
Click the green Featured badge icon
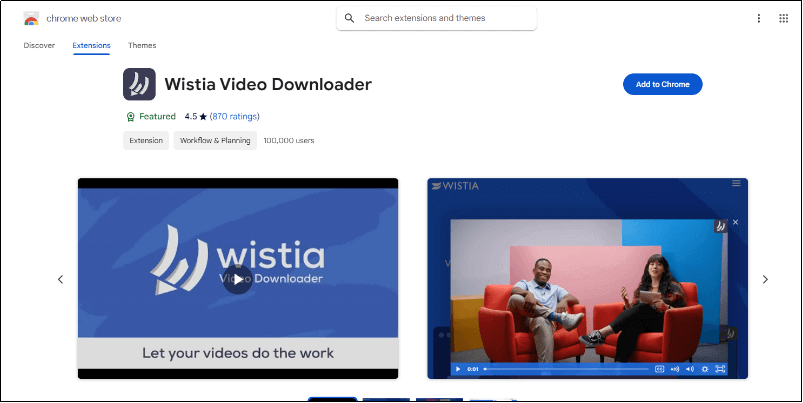click(130, 116)
